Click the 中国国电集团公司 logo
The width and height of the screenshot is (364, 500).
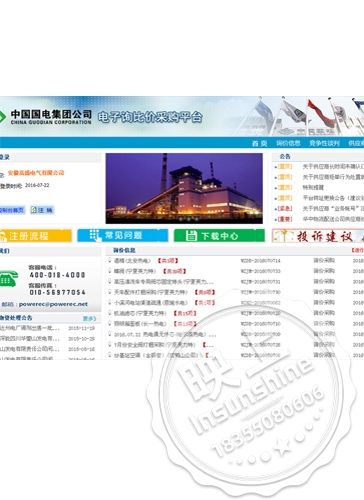click(46, 117)
